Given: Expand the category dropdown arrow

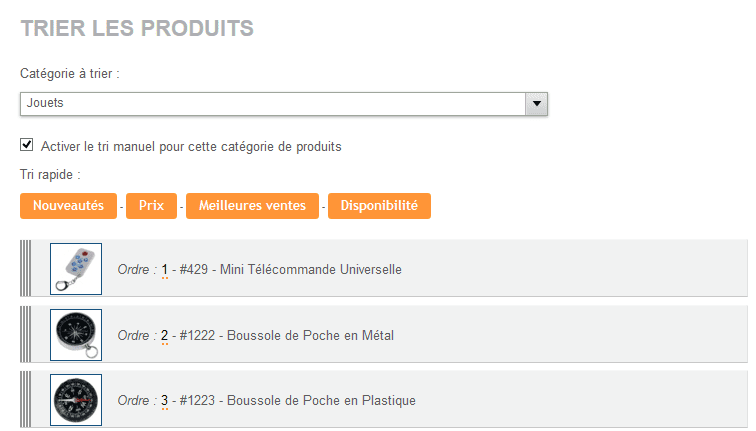Looking at the screenshot, I should (536, 104).
